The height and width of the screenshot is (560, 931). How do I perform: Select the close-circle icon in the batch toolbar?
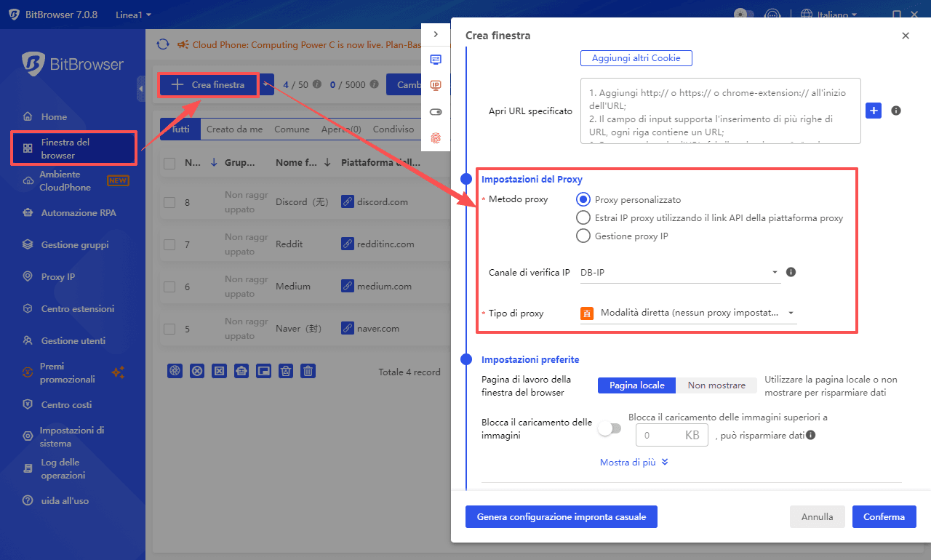197,371
